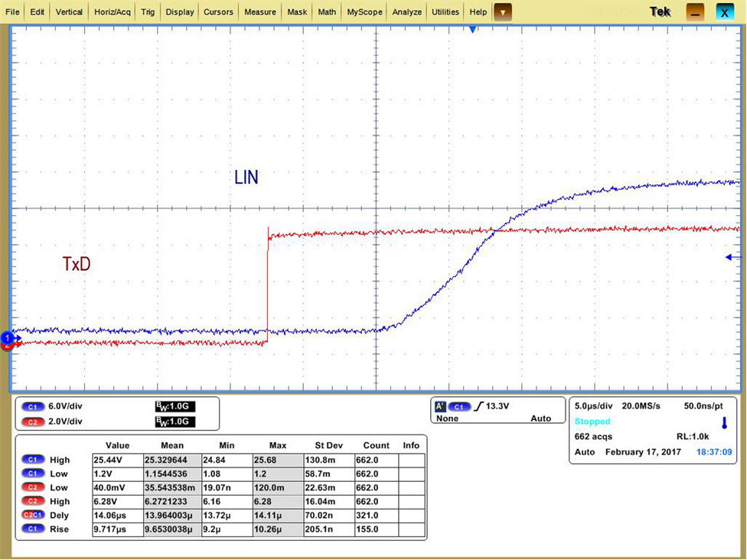747x560 pixels.
Task: Open the Horiz/Acq menu
Action: point(113,12)
